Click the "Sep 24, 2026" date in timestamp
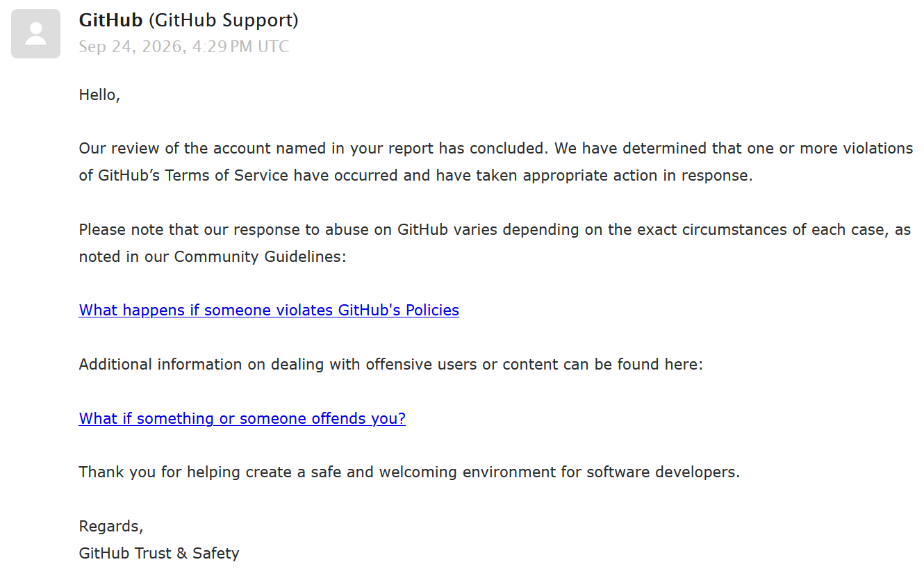Viewport: 924px width, 578px height. pos(131,47)
